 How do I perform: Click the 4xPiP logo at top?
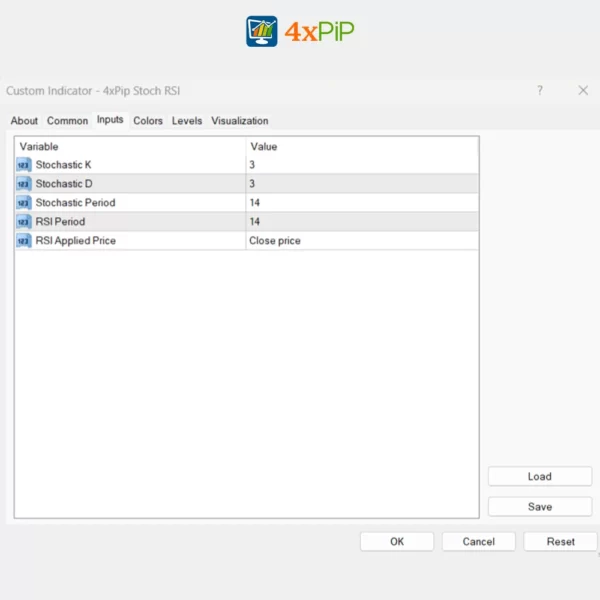click(x=300, y=32)
